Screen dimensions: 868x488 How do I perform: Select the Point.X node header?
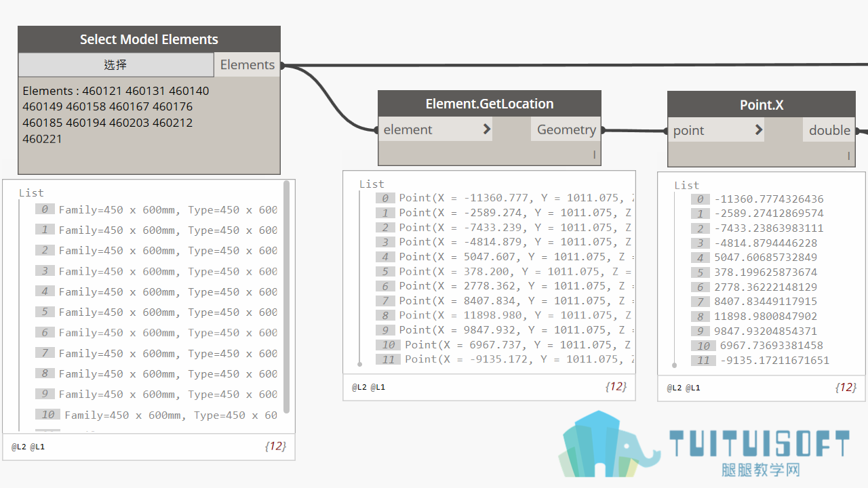(x=762, y=105)
